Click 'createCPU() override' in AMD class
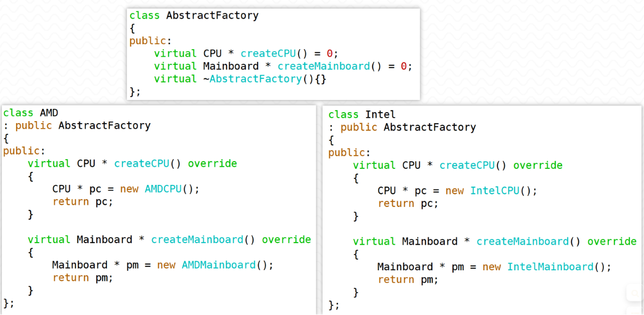The width and height of the screenshot is (644, 315). coord(176,163)
